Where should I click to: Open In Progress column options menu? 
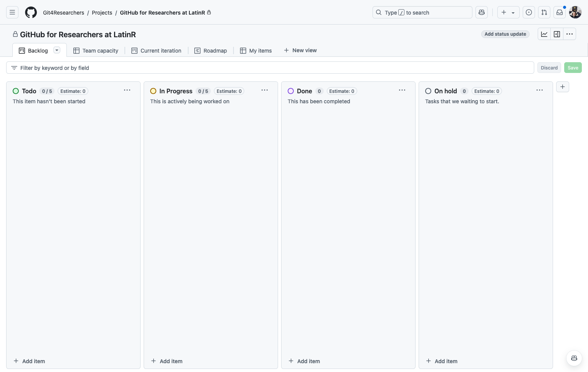(265, 90)
